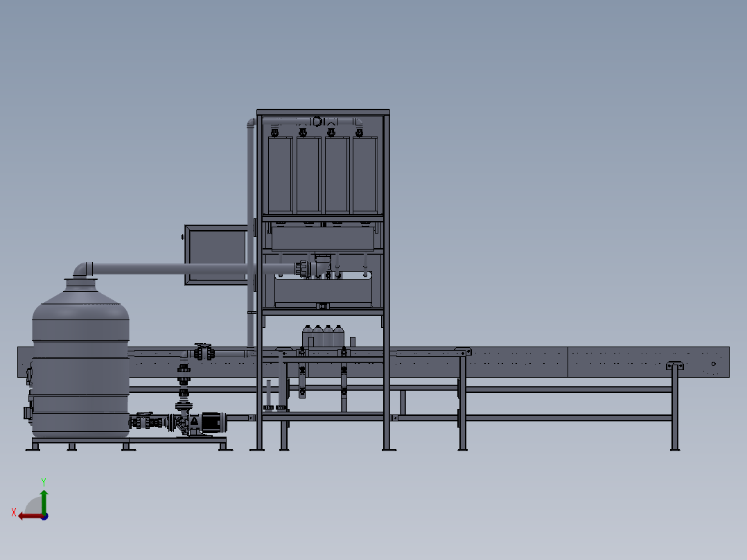747x560 pixels.
Task: Click the green Y axis arrow of the triad
Action: click(x=44, y=501)
